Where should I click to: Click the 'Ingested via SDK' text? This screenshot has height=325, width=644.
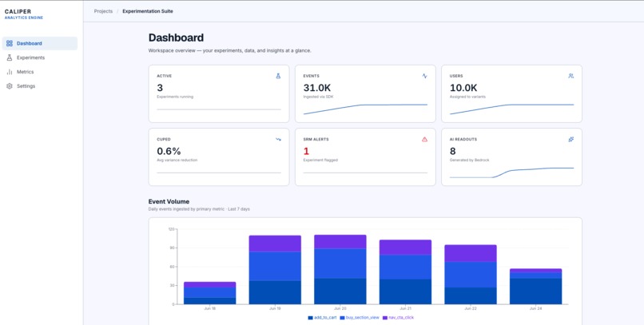click(319, 97)
